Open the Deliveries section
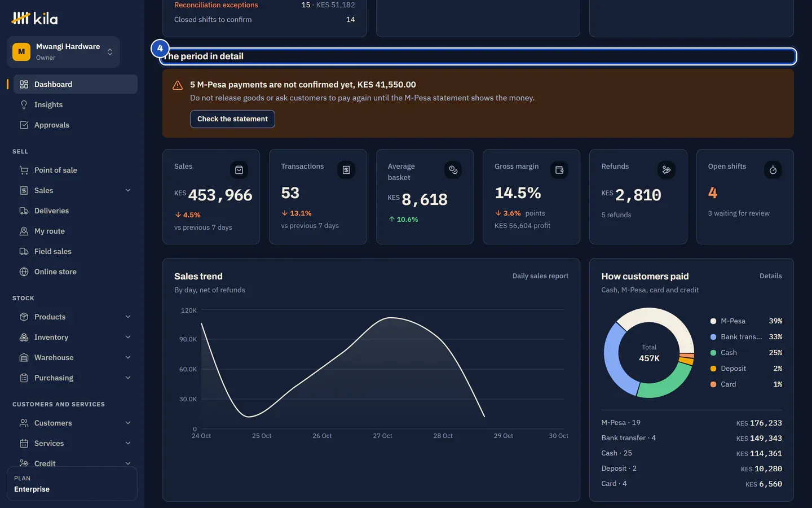The height and width of the screenshot is (508, 812). tap(76, 211)
